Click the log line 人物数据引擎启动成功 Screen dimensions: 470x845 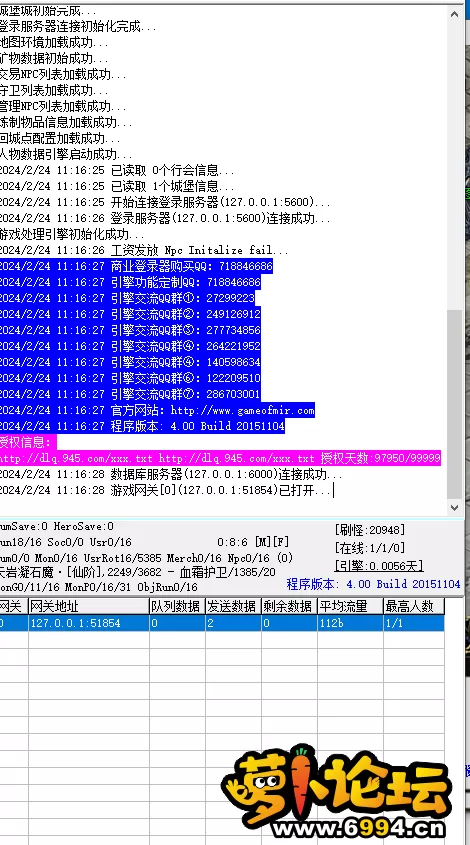[x=66, y=155]
